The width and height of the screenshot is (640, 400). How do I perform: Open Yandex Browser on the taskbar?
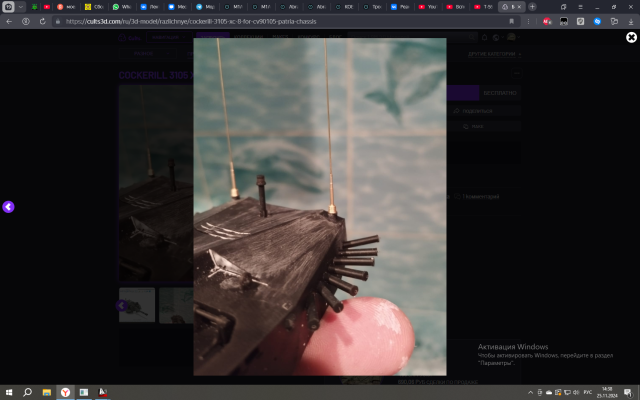(65, 392)
